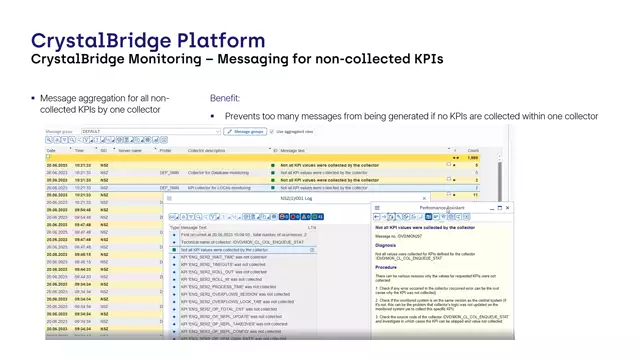The image size is (640, 360).
Task: Open long-text icon on green log row
Action: pos(312,250)
